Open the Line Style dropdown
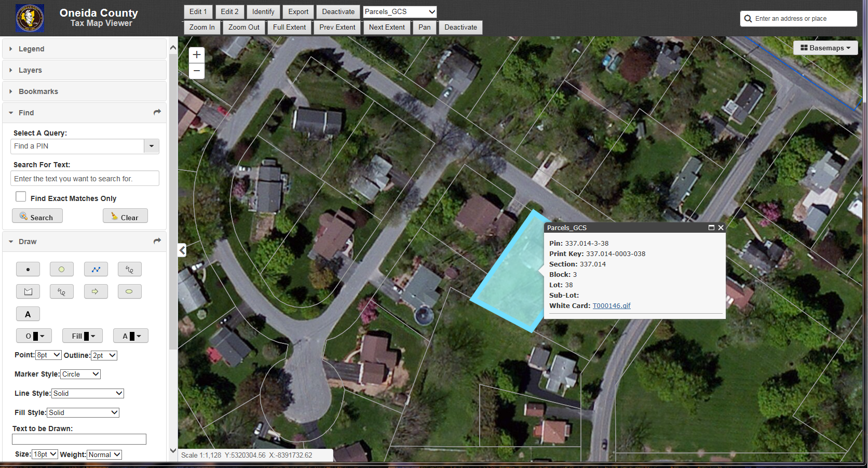The height and width of the screenshot is (468, 868). [87, 393]
